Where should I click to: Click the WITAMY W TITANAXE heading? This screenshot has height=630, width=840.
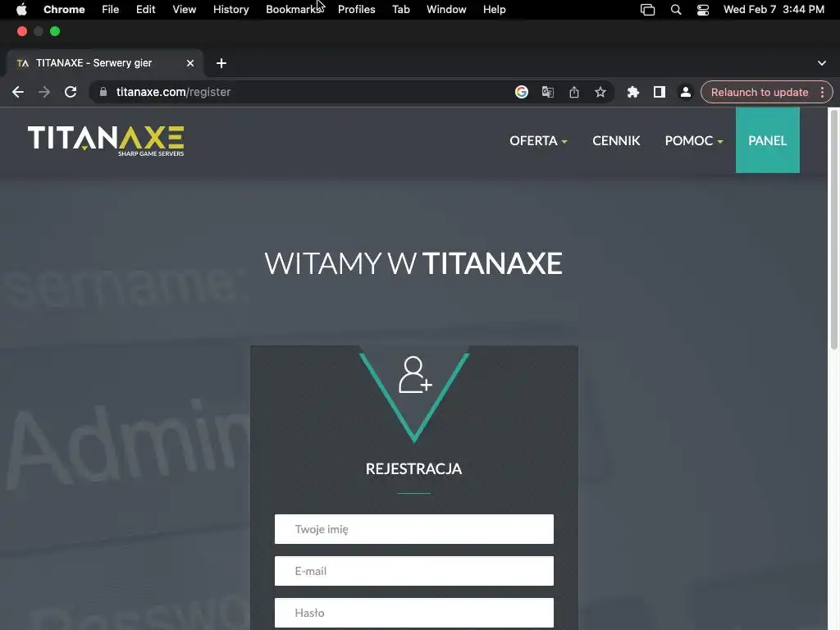tap(413, 263)
